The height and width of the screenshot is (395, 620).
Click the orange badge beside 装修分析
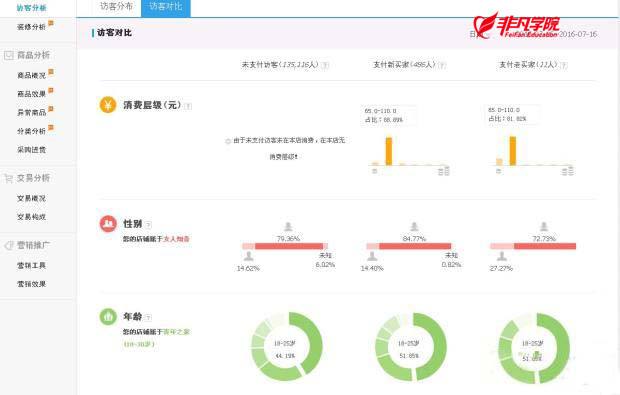click(51, 24)
